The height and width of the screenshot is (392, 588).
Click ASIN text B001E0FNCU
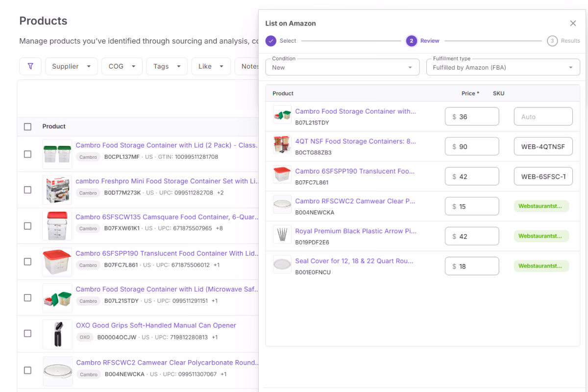pyautogui.click(x=313, y=272)
